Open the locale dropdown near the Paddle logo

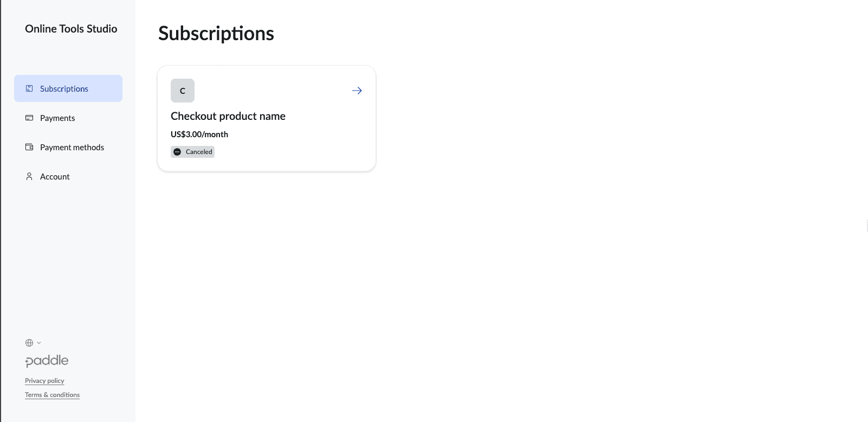click(x=33, y=342)
